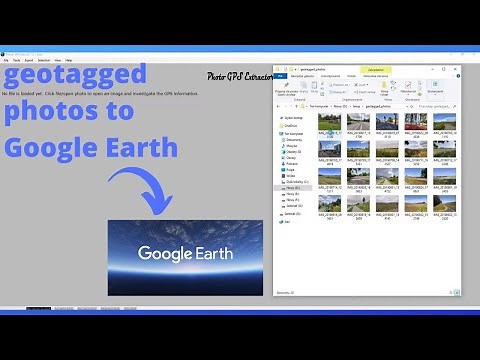
Task: Open the Help menu in Photo GPS Extractor
Action: click(68, 60)
